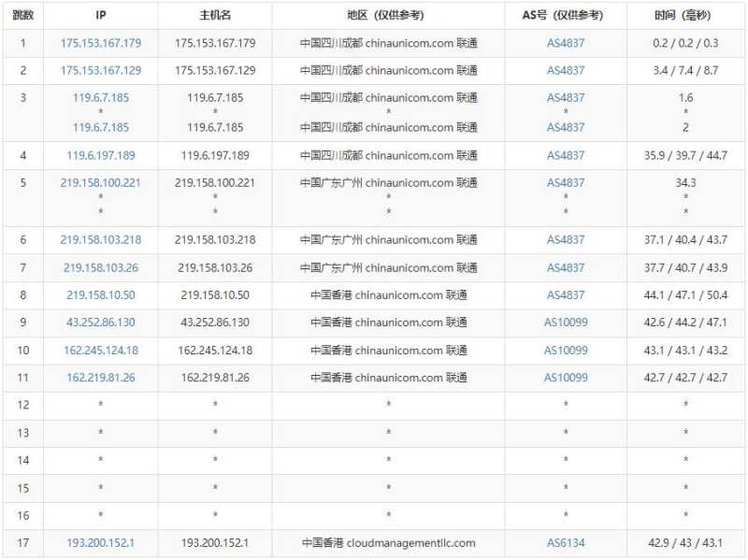This screenshot has width=748, height=560.
Task: Click hostname cell 162.245.124.18
Action: (x=215, y=351)
